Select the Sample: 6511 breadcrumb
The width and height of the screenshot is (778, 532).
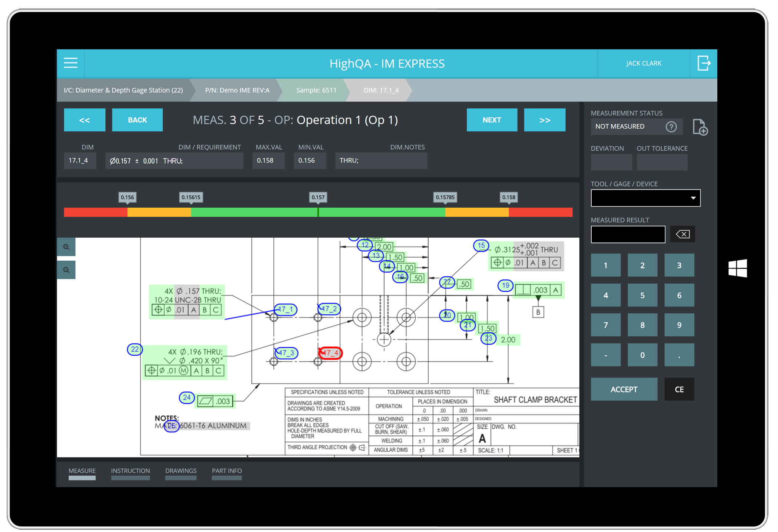pyautogui.click(x=316, y=90)
